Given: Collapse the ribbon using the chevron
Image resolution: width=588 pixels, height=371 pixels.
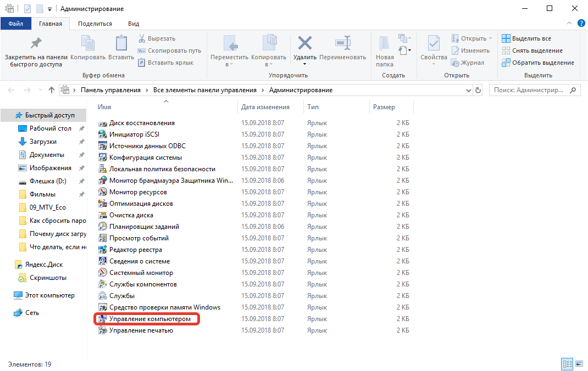Looking at the screenshot, I should 570,23.
